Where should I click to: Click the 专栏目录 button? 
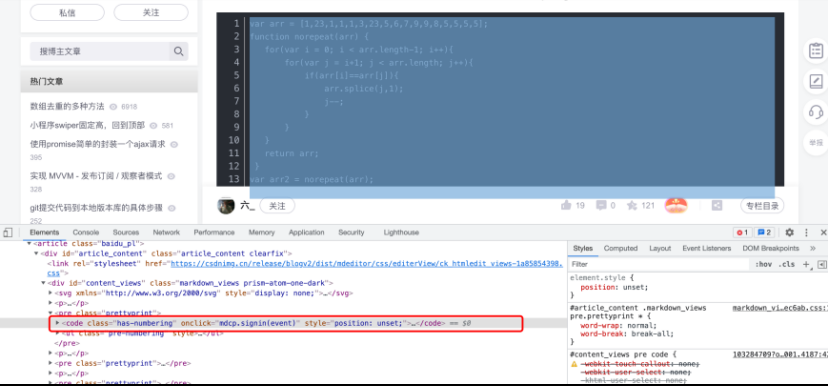pyautogui.click(x=762, y=206)
